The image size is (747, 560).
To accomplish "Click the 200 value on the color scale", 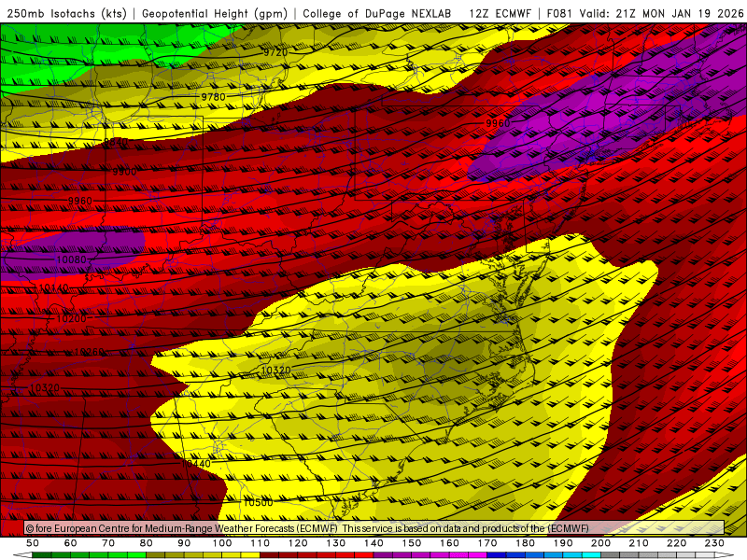I will pos(600,543).
